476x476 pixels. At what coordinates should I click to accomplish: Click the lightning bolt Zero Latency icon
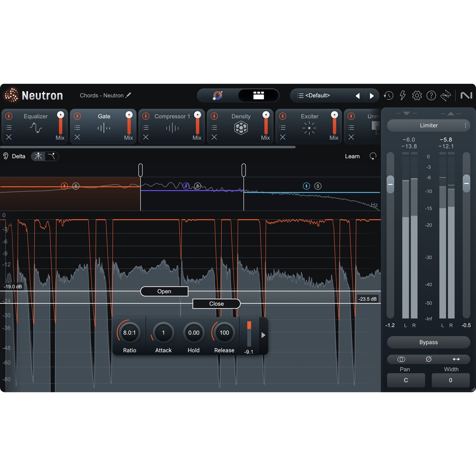coord(403,95)
